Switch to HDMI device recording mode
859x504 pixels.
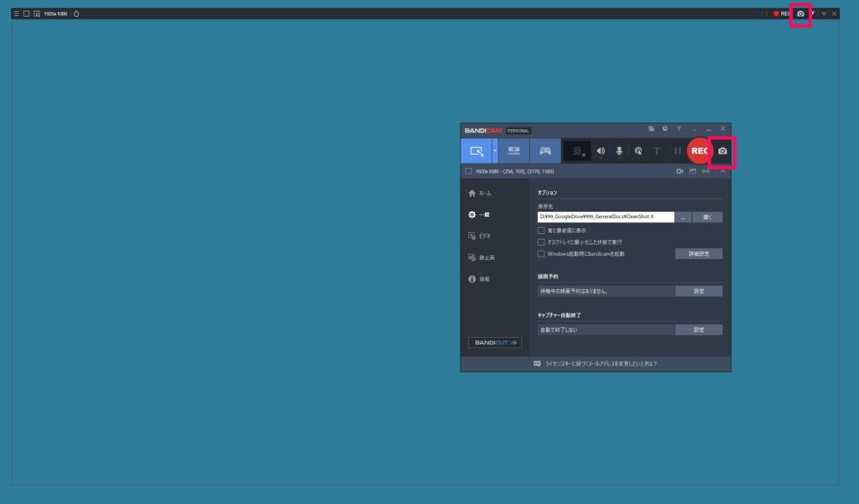tap(514, 151)
